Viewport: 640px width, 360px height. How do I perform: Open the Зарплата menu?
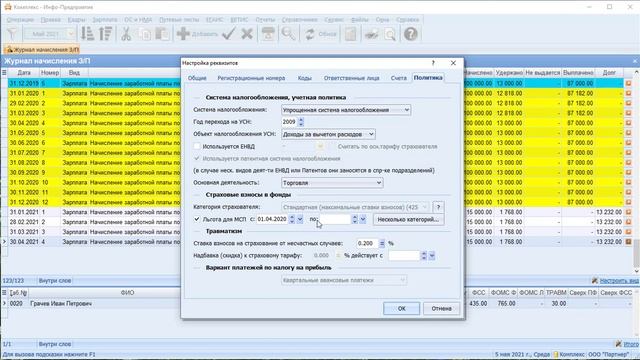pos(104,20)
